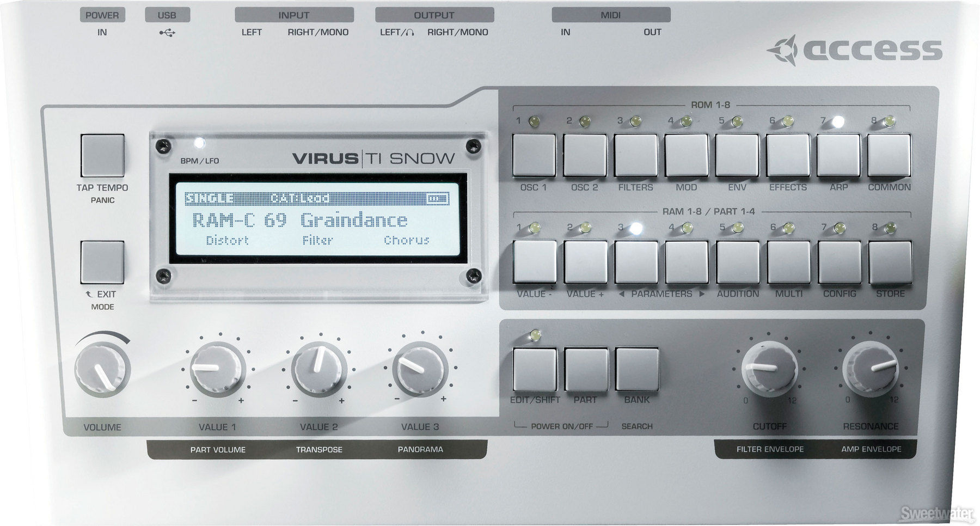
Task: Click the VALUE 2 transpose knob
Action: (x=318, y=369)
